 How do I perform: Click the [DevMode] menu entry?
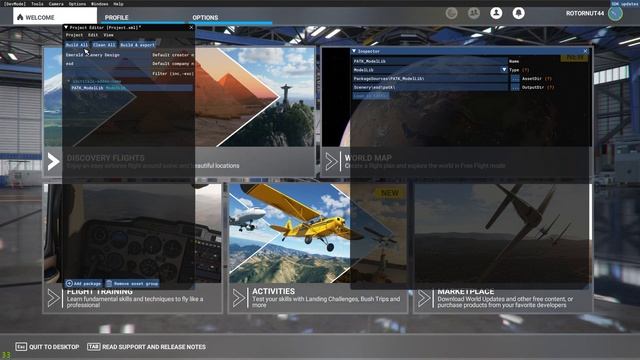pos(14,4)
